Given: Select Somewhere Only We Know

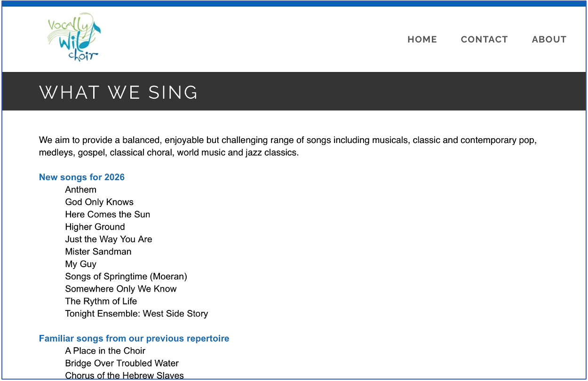Looking at the screenshot, I should coord(121,289).
